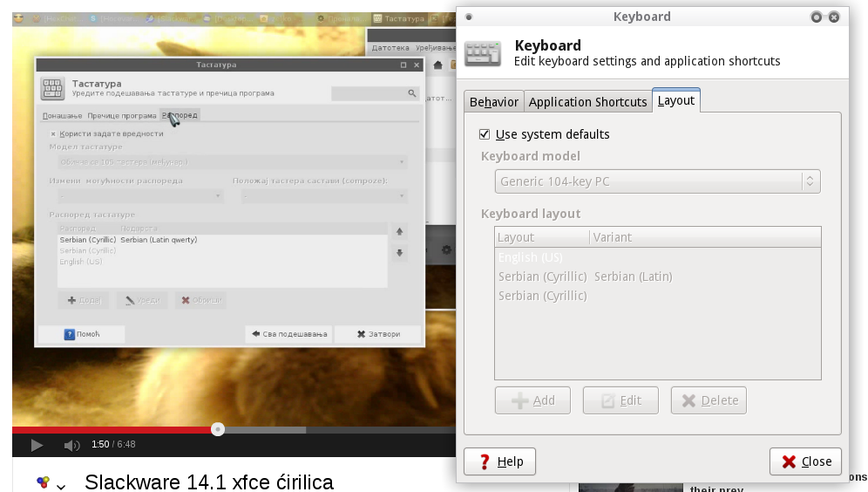Play the video using the play button

[x=37, y=445]
